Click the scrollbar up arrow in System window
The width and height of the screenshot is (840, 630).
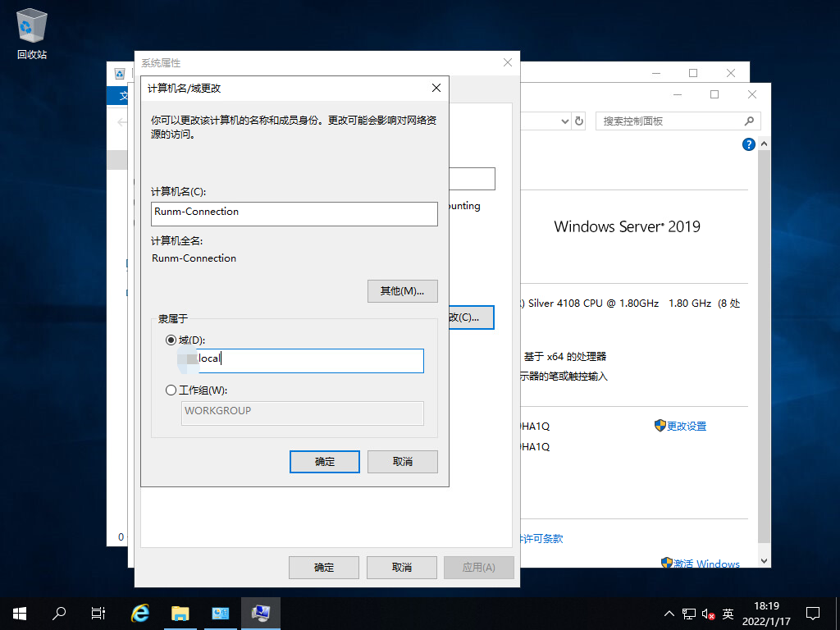tap(765, 144)
